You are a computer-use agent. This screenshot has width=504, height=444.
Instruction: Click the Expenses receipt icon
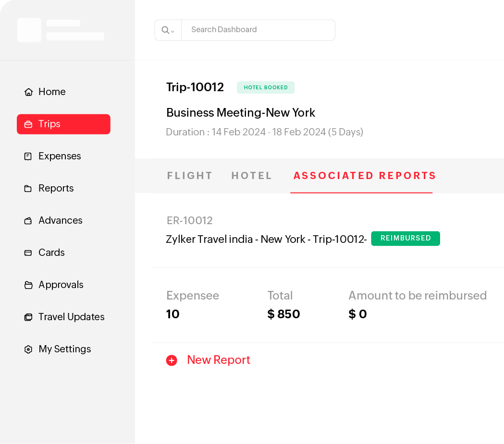point(28,156)
